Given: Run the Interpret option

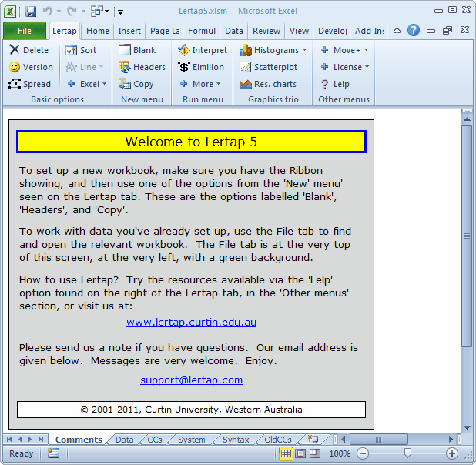Looking at the screenshot, I should [203, 50].
